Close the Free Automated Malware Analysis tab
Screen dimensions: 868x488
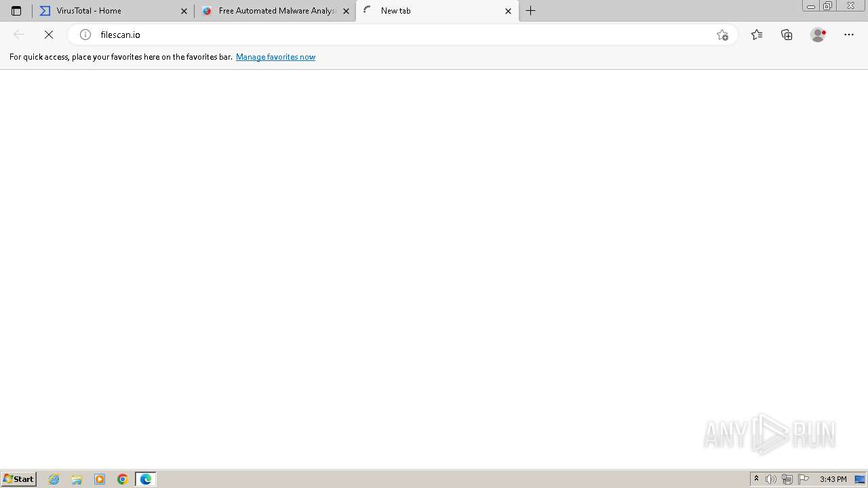click(346, 11)
